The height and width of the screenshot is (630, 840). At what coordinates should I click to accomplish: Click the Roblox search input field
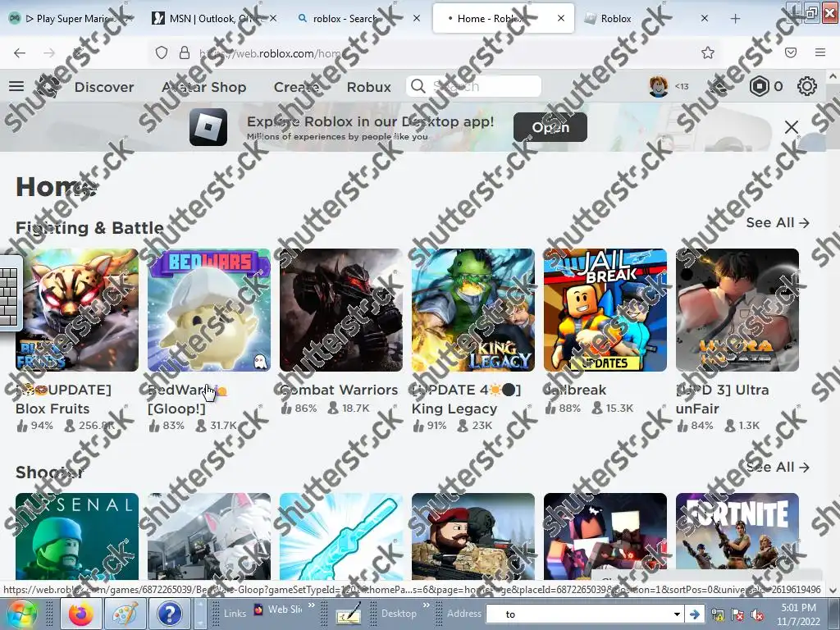click(473, 86)
